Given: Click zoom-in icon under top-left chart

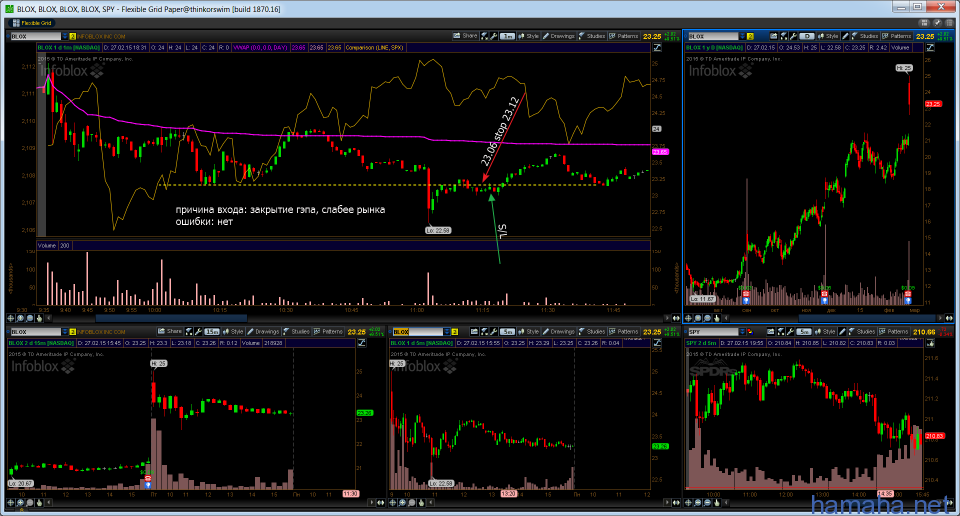Looking at the screenshot, I should [20, 318].
